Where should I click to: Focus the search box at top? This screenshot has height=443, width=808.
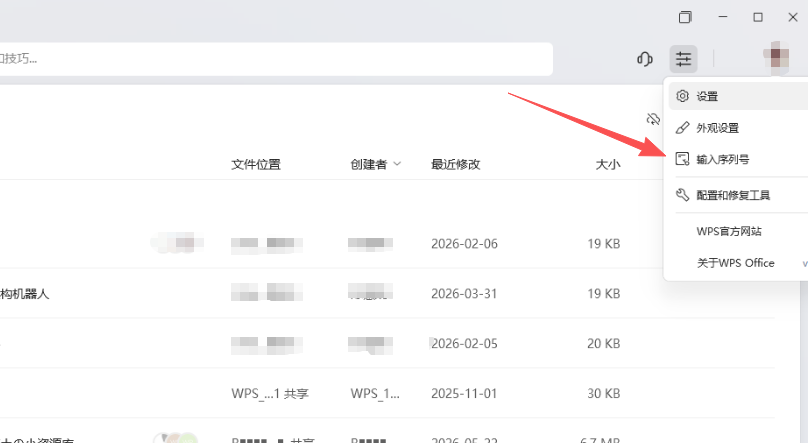(276, 59)
